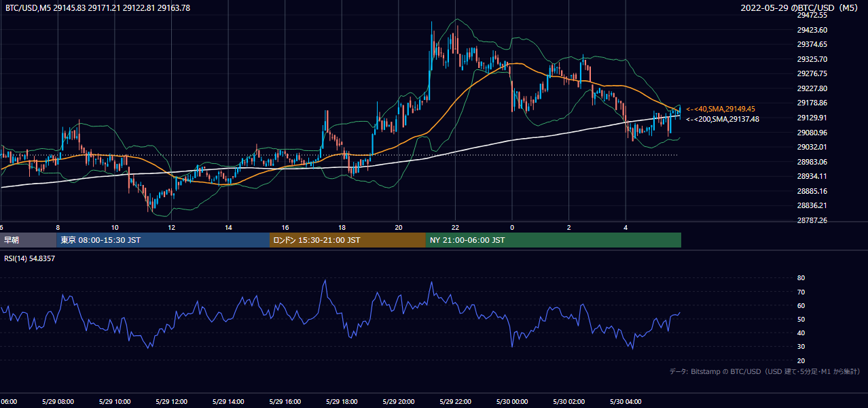Click hour label 14 under price chart
The width and height of the screenshot is (868, 408).
(x=229, y=228)
